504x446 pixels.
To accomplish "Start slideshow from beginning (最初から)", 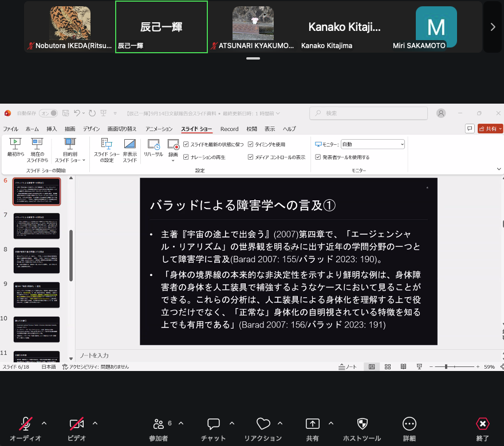I will 15,147.
